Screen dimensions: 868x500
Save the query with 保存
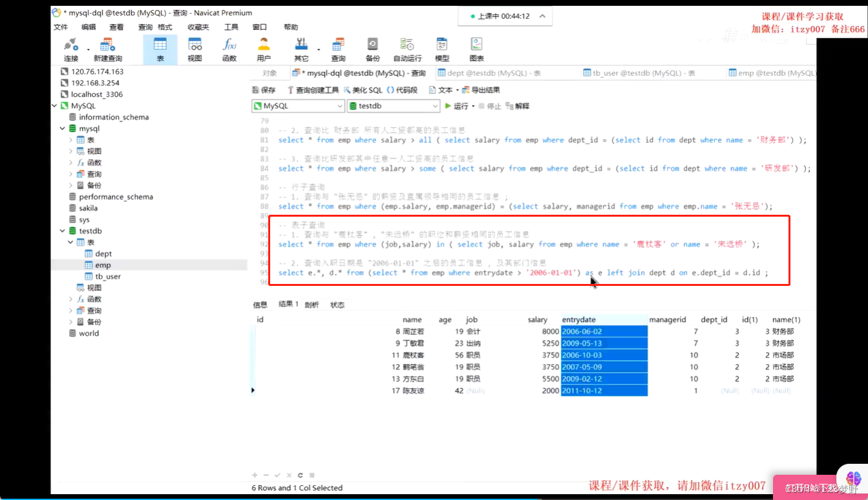tap(266, 89)
